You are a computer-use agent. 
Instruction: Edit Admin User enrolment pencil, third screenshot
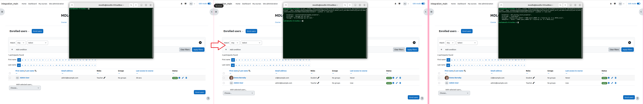tap(612, 83)
